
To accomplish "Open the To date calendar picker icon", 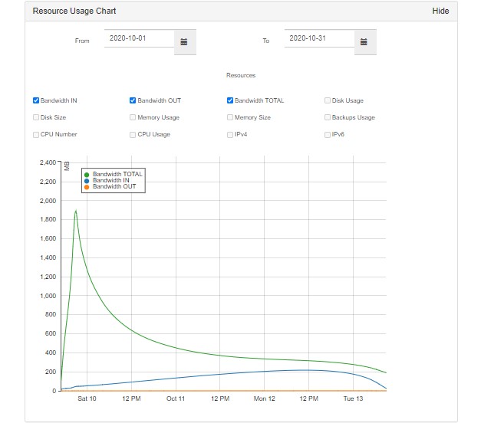I will pos(364,41).
